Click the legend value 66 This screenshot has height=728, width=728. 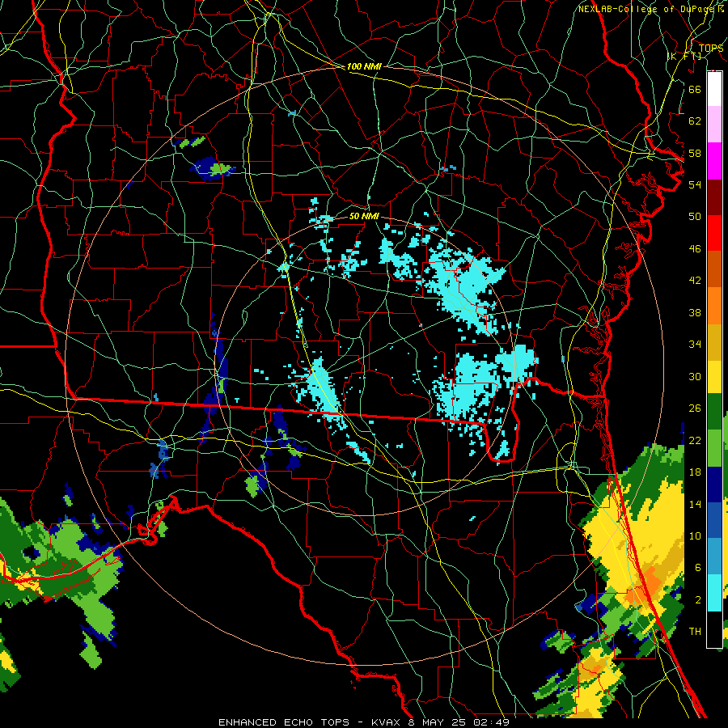click(695, 90)
